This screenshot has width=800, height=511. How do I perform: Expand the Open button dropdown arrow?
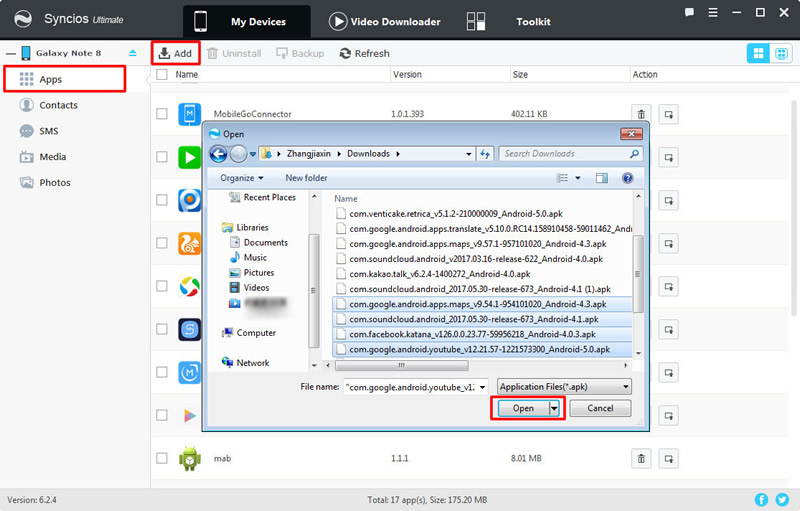pyautogui.click(x=554, y=408)
